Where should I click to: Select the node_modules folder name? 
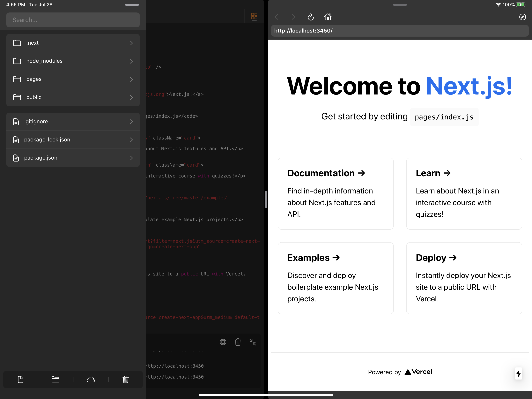(x=44, y=61)
